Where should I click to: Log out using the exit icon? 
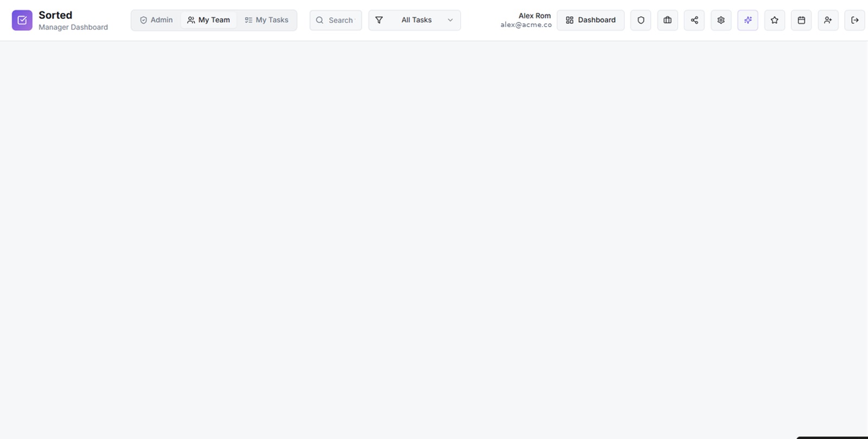point(855,20)
